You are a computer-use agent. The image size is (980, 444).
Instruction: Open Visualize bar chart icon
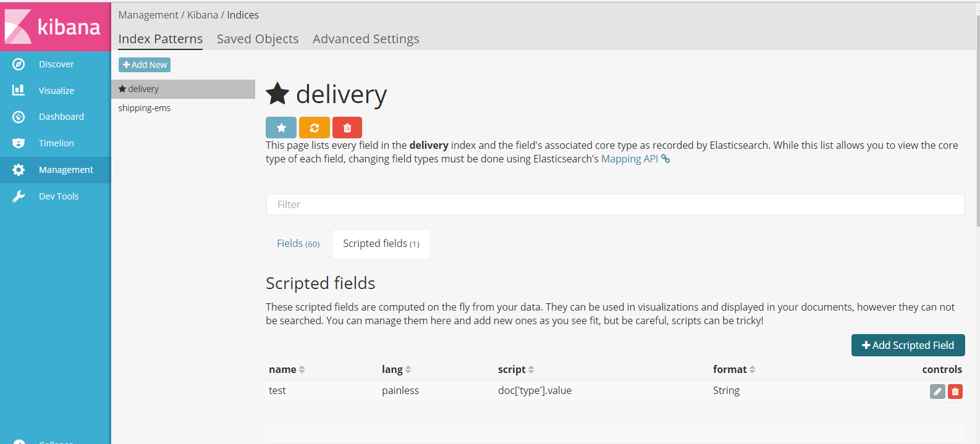[19, 90]
